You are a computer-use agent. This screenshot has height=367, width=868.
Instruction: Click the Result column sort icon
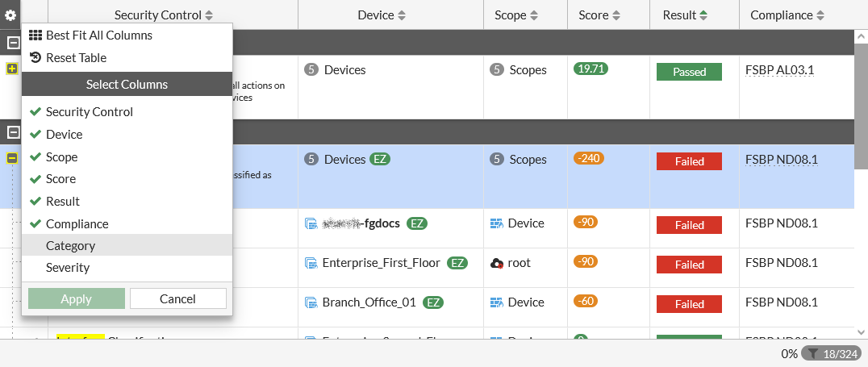click(x=703, y=15)
